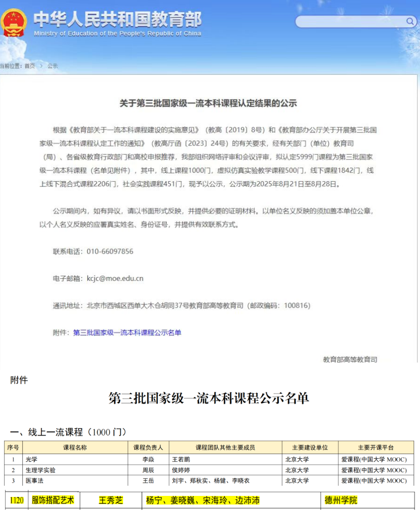The height and width of the screenshot is (528, 420).
Task: Open the 首页 breadcrumb link
Action: (30, 66)
